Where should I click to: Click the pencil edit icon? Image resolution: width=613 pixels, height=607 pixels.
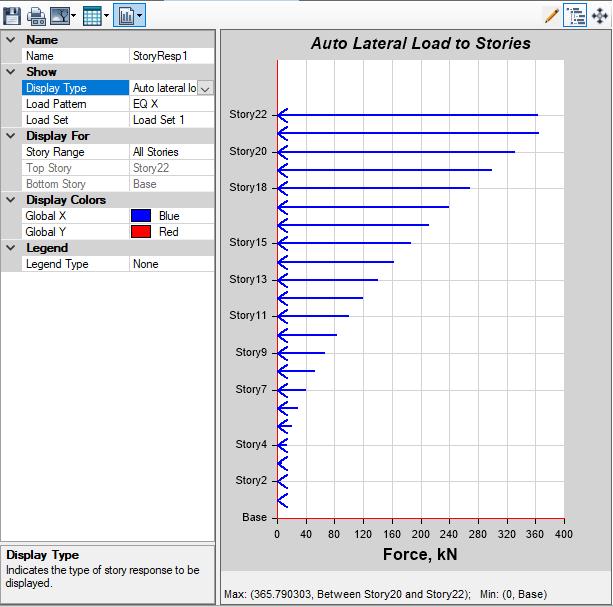click(551, 16)
